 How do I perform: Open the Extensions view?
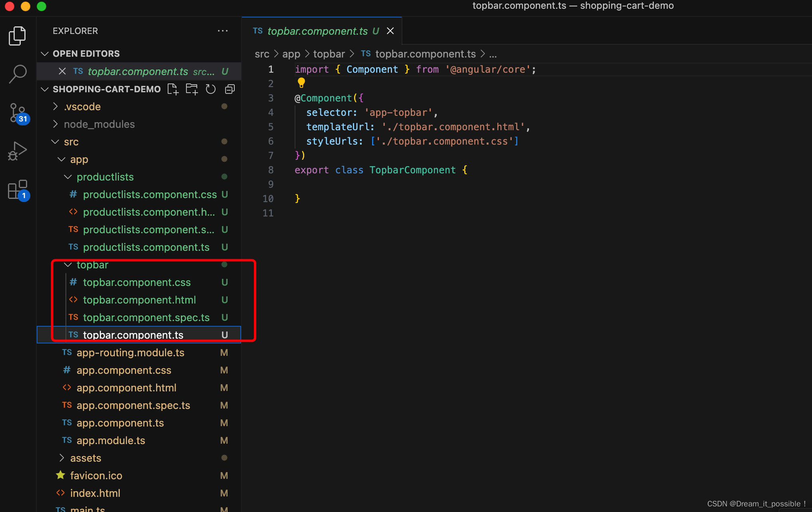pos(17,190)
